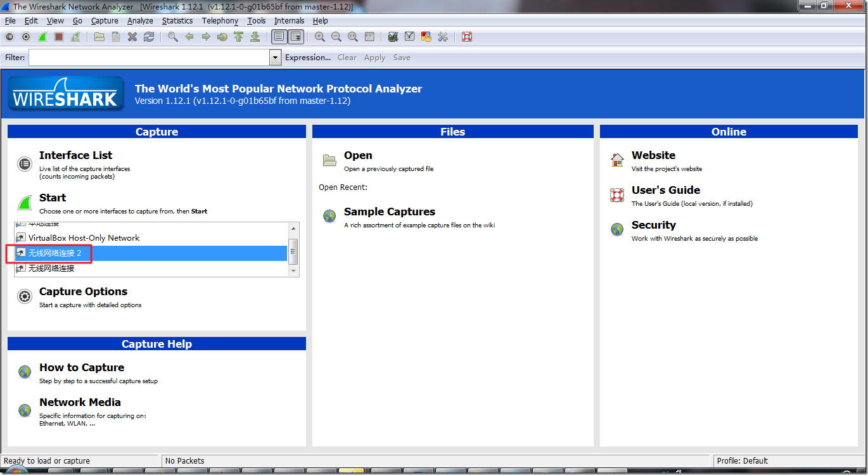Open the View menu

point(56,21)
